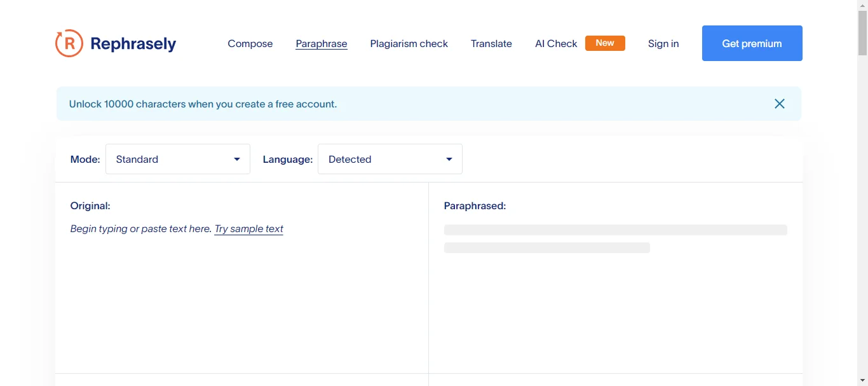
Task: Open the AI Check nav item
Action: (556, 43)
